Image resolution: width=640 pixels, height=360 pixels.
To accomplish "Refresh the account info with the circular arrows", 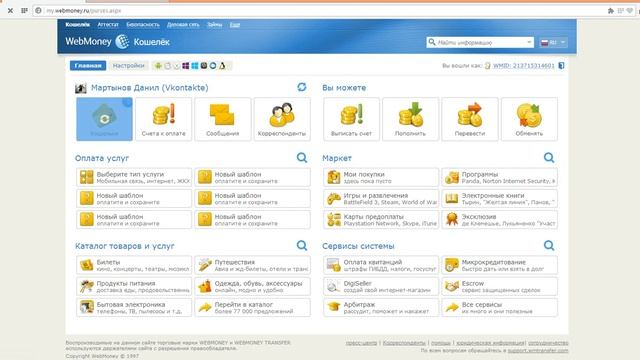I will coord(302,87).
